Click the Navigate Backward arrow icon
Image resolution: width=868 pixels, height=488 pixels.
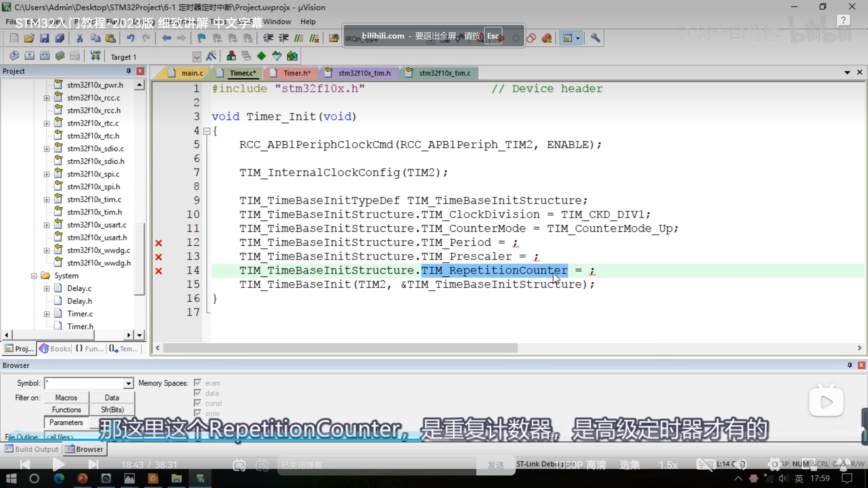tap(166, 38)
